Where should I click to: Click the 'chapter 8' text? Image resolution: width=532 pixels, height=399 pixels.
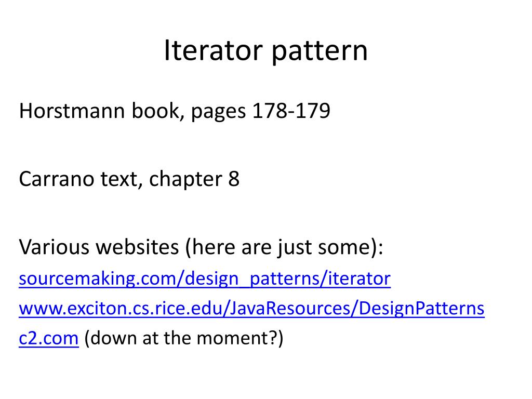click(x=194, y=179)
